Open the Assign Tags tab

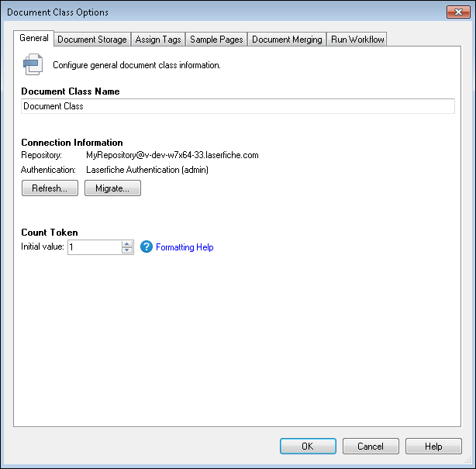(158, 40)
